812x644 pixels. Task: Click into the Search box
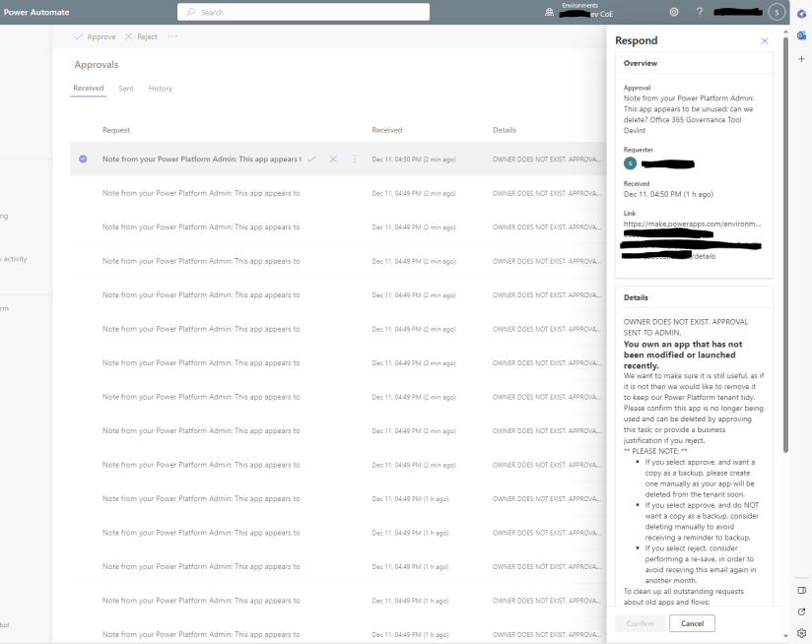(x=304, y=12)
